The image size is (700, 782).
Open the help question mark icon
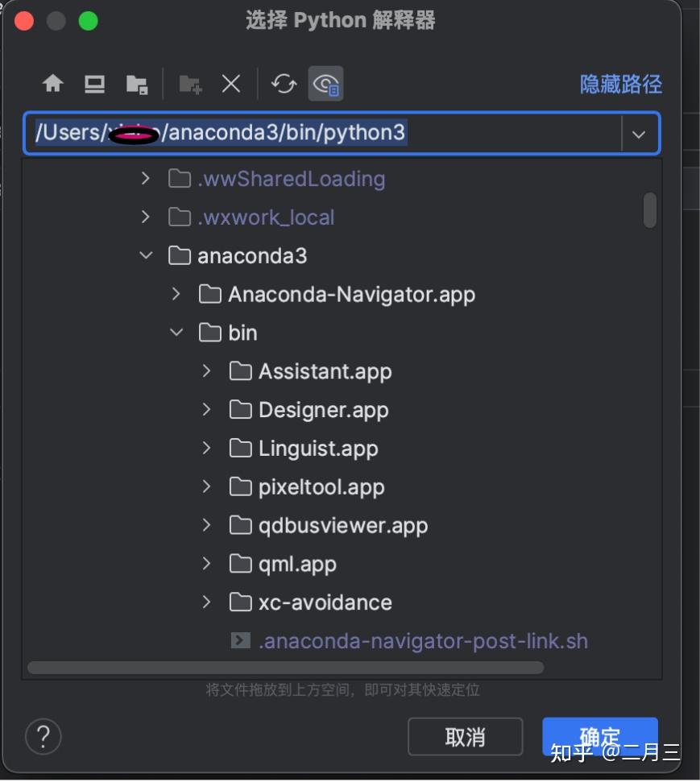pos(43,736)
